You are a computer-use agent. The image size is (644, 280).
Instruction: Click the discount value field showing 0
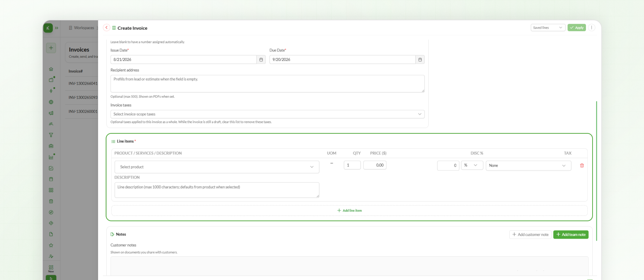[x=448, y=166]
